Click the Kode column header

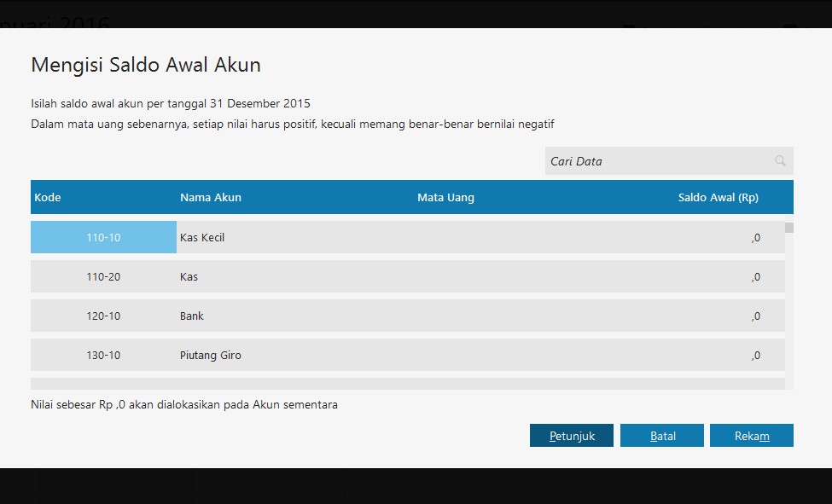[x=47, y=197]
